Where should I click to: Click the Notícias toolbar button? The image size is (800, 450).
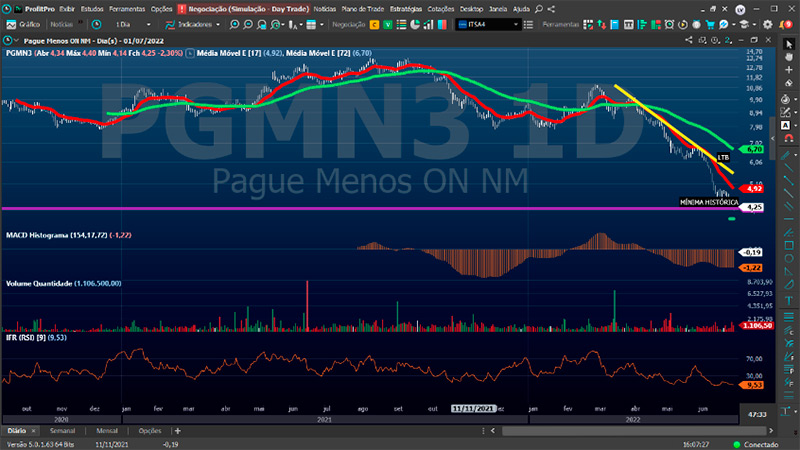(61, 24)
